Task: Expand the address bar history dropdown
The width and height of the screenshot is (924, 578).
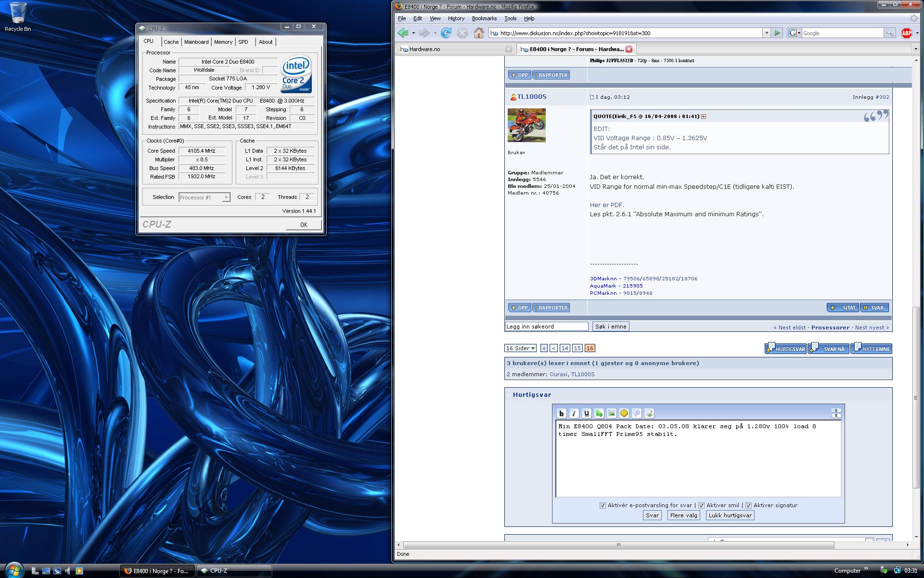Action: [x=767, y=33]
